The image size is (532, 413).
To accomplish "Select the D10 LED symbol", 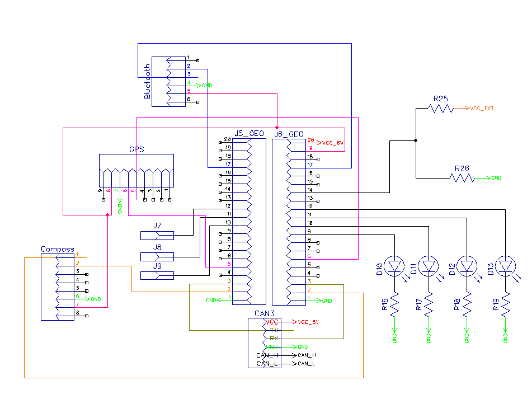I will [394, 266].
